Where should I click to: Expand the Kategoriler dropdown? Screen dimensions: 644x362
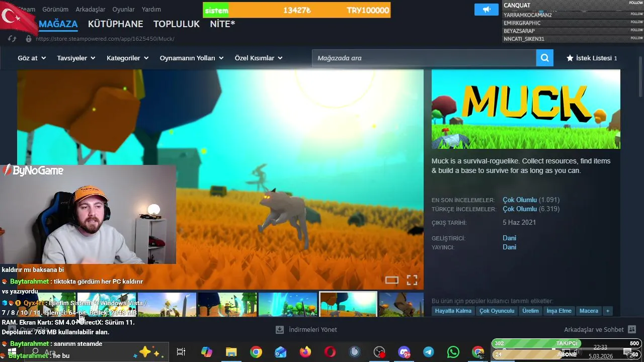pos(127,58)
